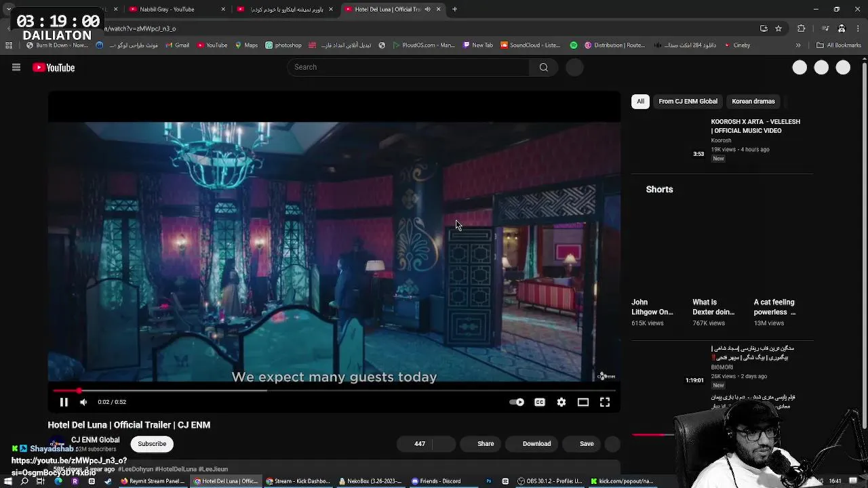Screen dimensions: 868x488
Task: Open OBS 30.1.2 taskbar item
Action: click(x=550, y=481)
